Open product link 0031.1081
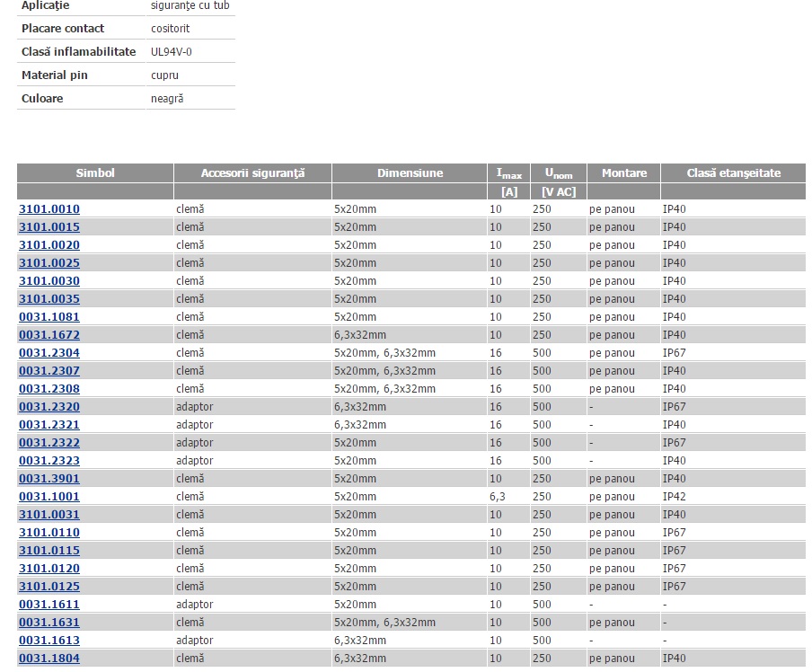Image resolution: width=812 pixels, height=672 pixels. 49,317
